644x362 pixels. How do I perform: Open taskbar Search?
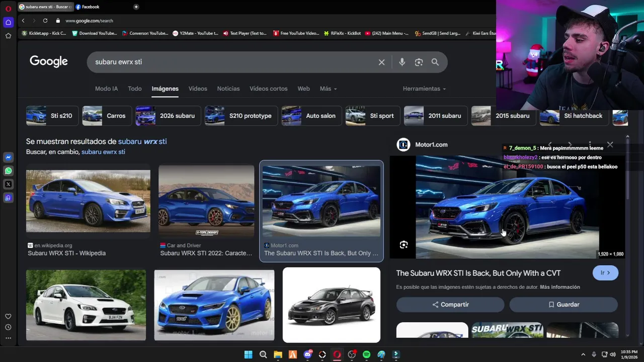click(x=263, y=354)
